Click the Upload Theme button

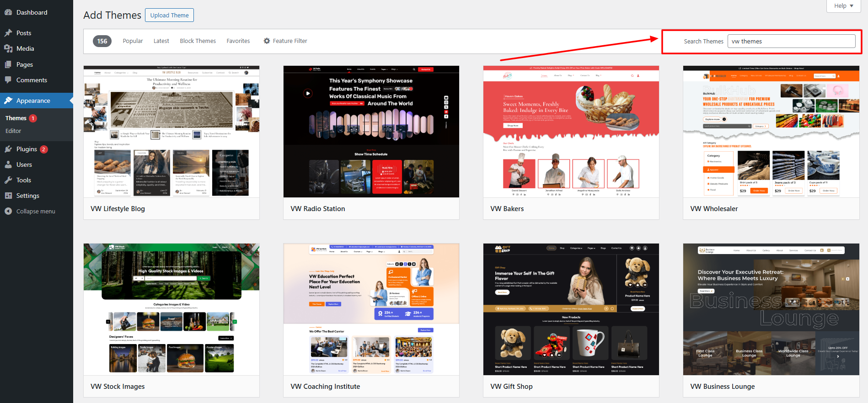169,15
